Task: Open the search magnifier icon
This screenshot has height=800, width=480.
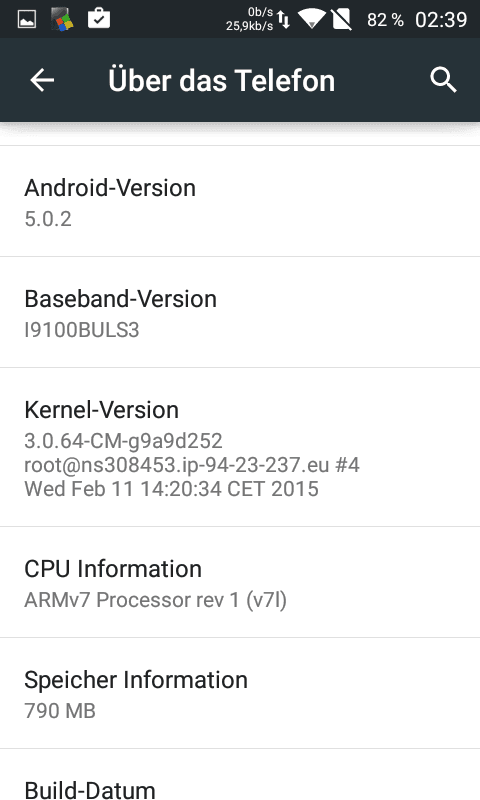Action: pos(443,80)
